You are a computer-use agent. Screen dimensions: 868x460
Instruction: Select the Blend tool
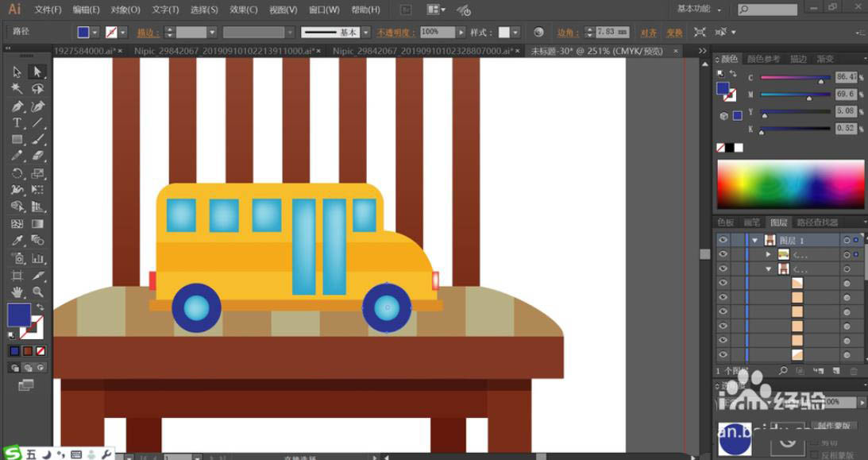click(37, 241)
